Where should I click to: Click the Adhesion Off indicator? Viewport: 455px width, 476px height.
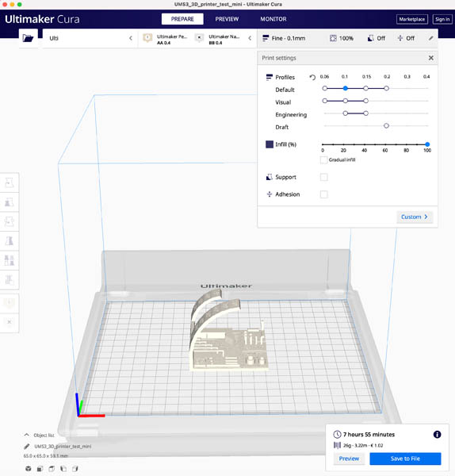[x=406, y=38]
